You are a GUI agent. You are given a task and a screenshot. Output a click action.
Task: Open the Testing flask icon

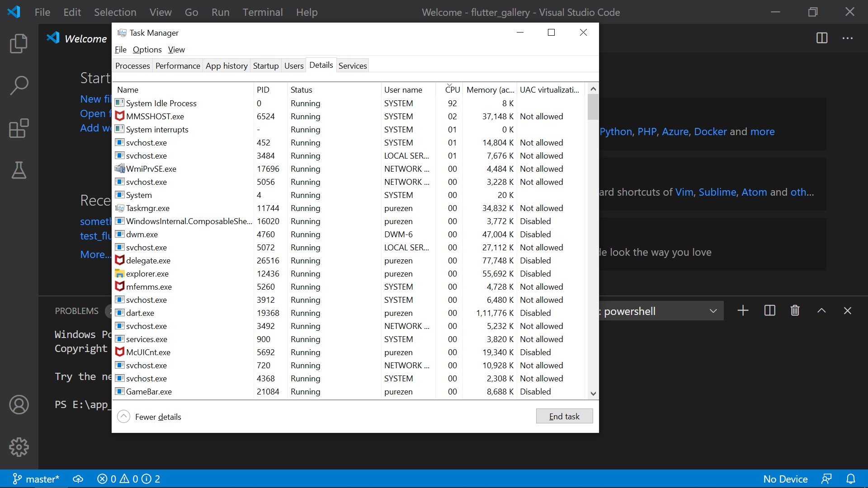pyautogui.click(x=19, y=170)
